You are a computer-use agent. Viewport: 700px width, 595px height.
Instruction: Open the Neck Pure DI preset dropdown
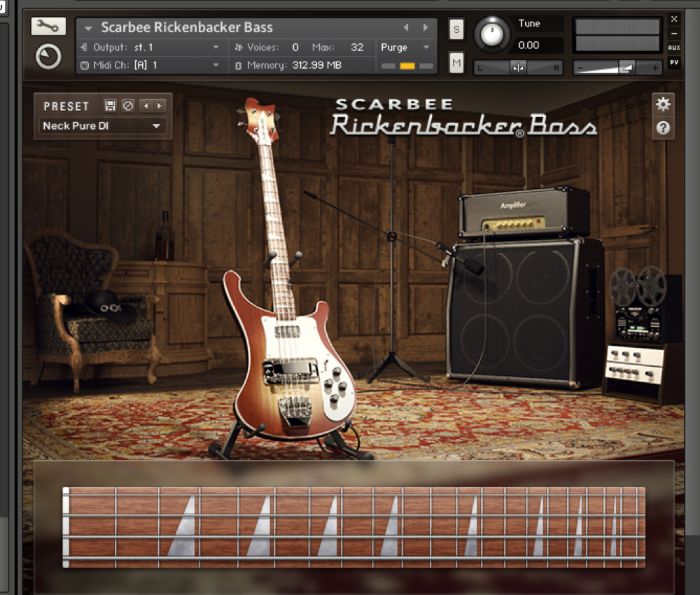point(103,126)
